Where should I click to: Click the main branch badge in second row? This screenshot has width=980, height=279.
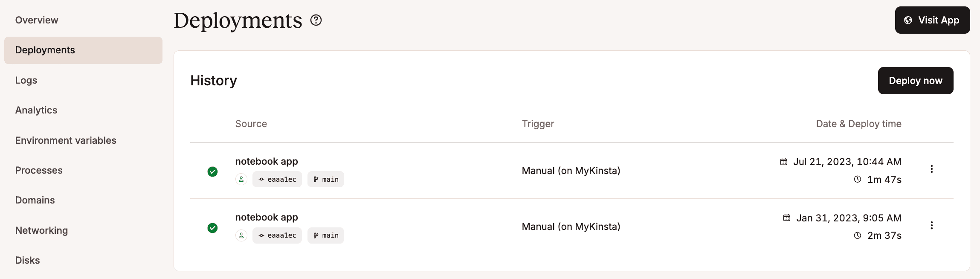[326, 235]
